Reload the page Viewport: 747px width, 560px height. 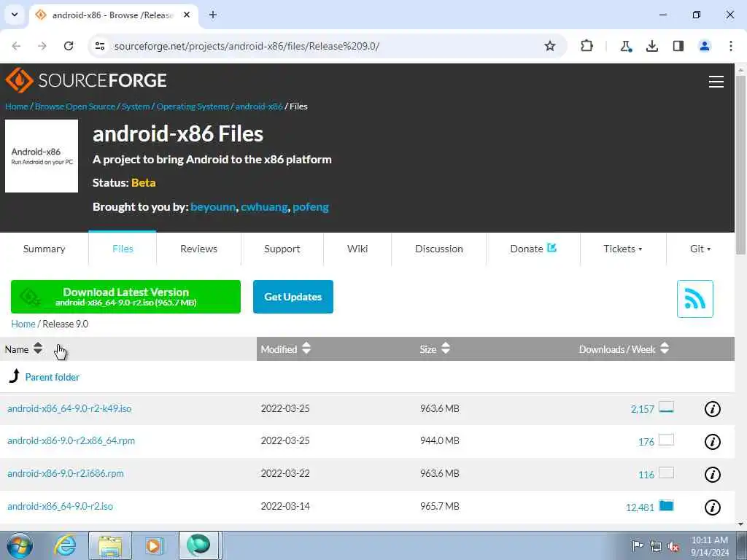(x=69, y=46)
